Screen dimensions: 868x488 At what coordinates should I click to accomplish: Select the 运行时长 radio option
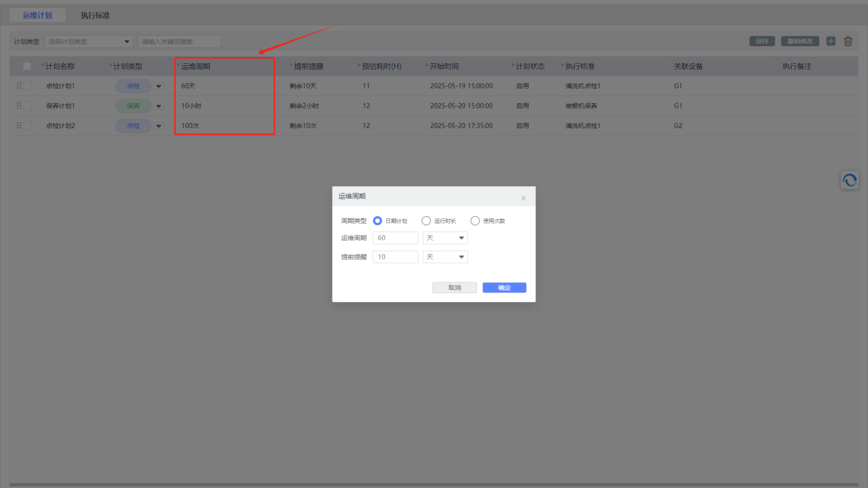click(x=426, y=221)
